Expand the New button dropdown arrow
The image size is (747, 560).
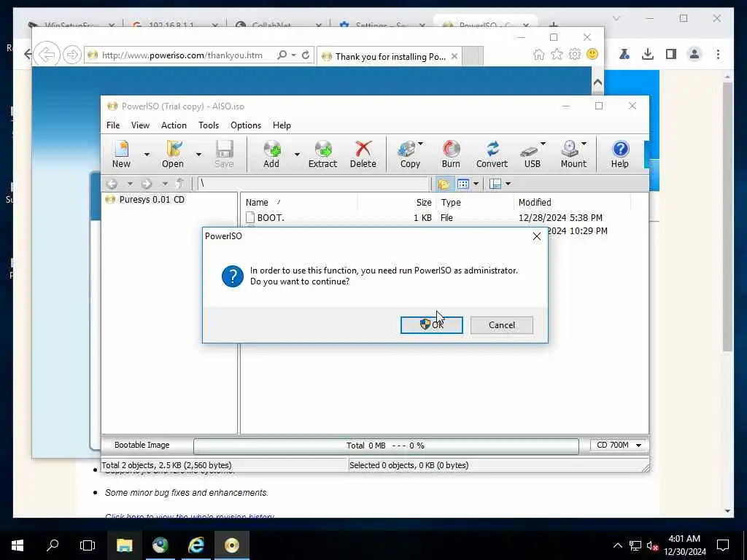tap(147, 155)
